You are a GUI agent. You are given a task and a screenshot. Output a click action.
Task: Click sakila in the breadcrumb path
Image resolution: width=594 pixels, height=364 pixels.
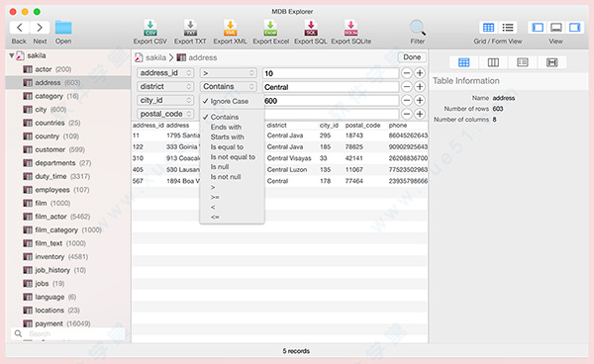click(x=155, y=57)
